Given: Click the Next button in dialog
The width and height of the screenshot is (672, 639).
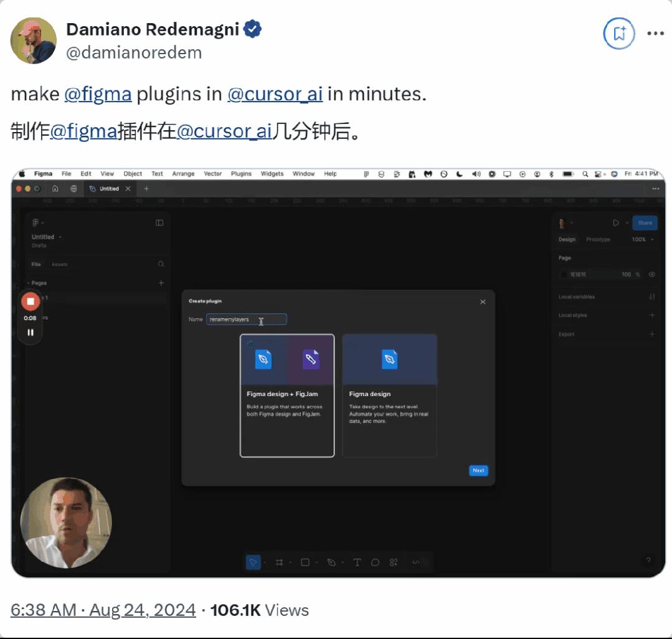Looking at the screenshot, I should tap(478, 471).
